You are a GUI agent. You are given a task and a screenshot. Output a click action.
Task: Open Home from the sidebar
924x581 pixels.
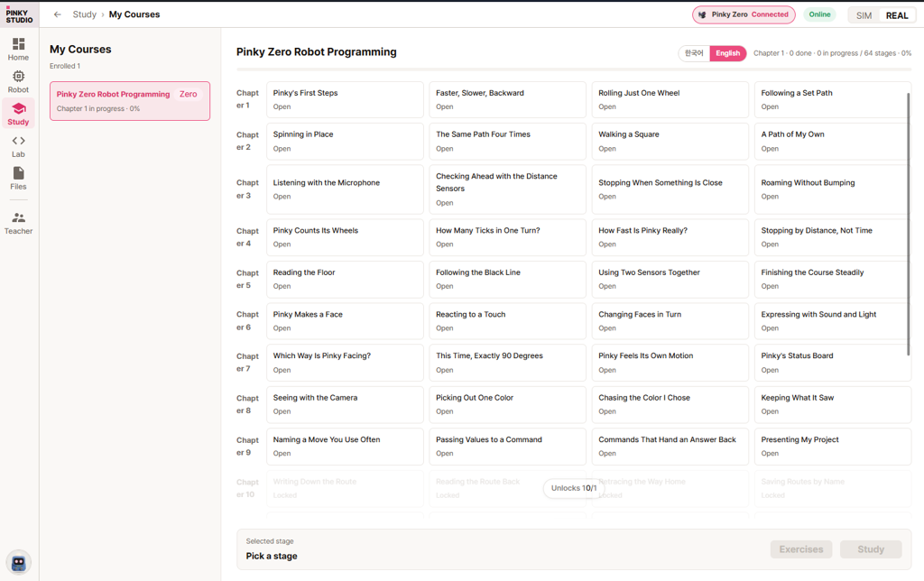(x=18, y=49)
